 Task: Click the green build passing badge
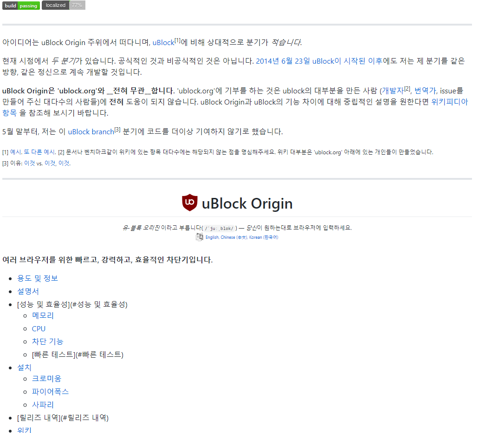pyautogui.click(x=21, y=6)
